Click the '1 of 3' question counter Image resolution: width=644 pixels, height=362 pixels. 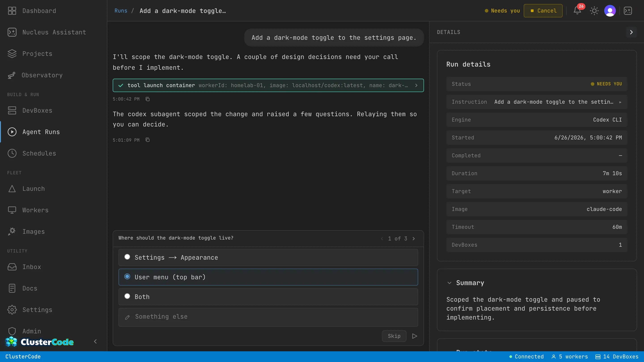click(398, 239)
